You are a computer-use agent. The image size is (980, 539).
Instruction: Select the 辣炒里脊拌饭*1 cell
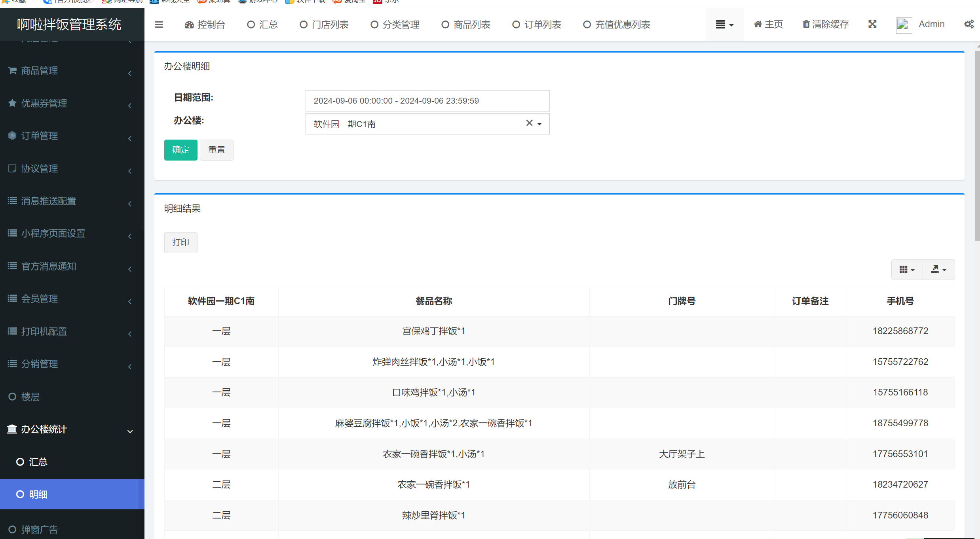point(434,515)
